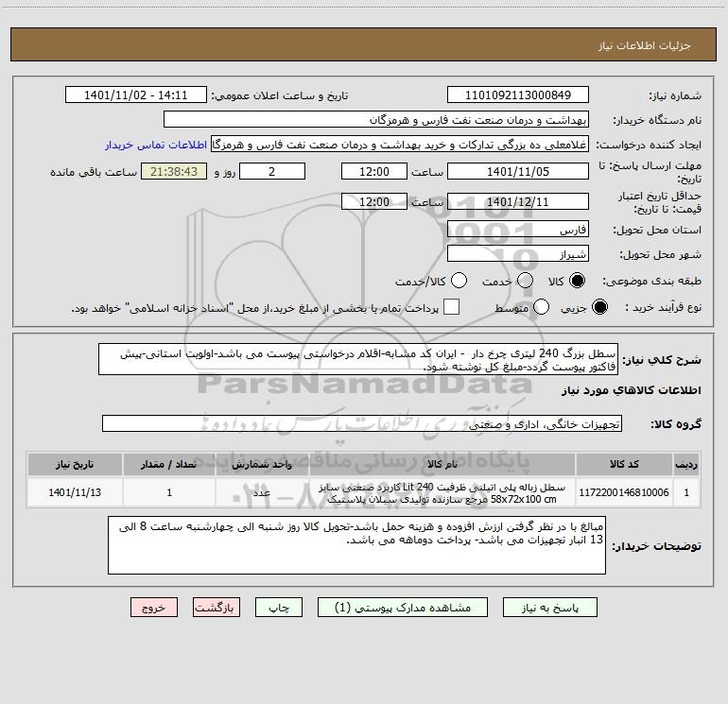Image resolution: width=728 pixels, height=704 pixels.
Task: Open اطلاعات تماس خریدار link
Action: 156,145
